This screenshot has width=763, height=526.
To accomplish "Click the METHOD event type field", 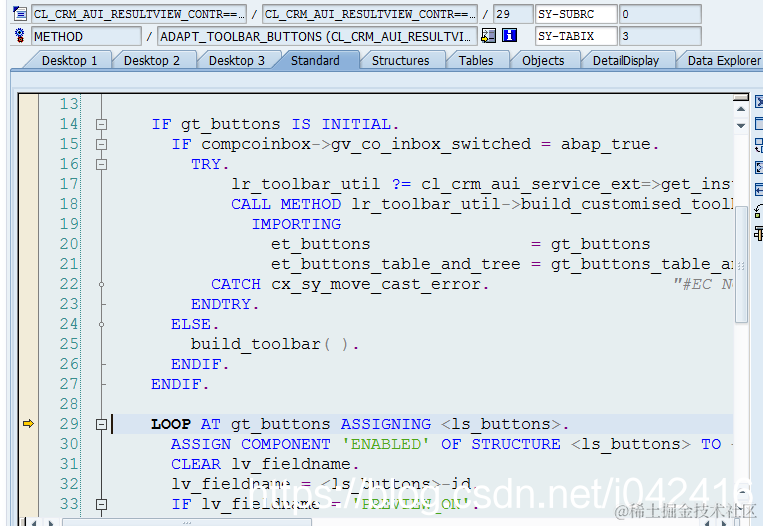I will (x=86, y=36).
